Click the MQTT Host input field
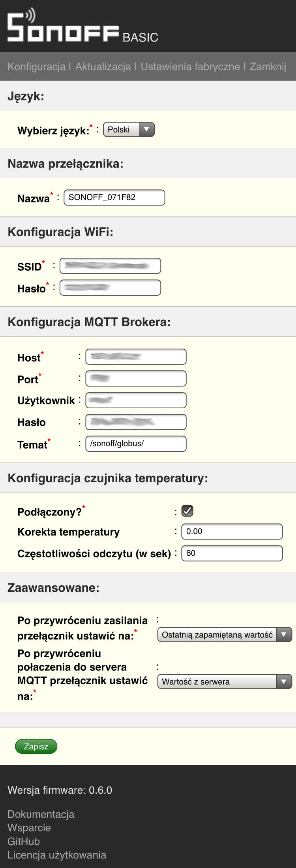The height and width of the screenshot is (868, 296). tap(136, 357)
